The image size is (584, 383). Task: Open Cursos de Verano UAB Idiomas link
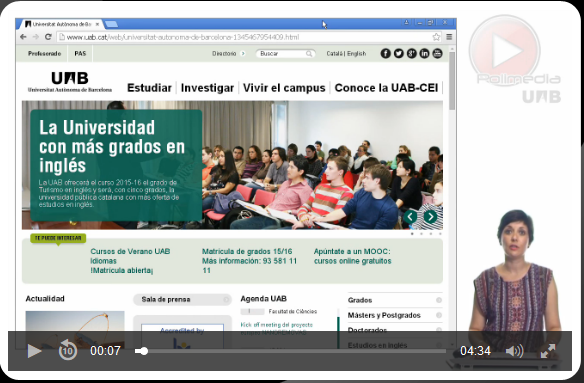pyautogui.click(x=130, y=261)
